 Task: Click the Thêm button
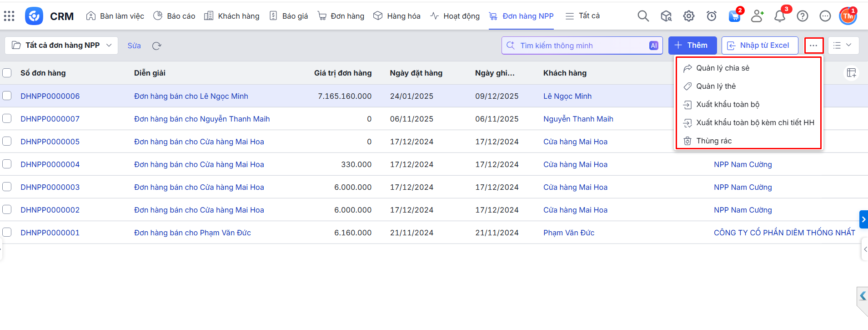pos(692,46)
